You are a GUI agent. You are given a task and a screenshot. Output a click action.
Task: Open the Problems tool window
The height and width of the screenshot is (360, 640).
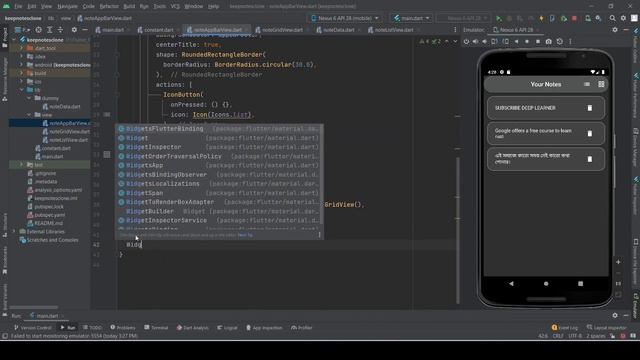click(123, 328)
